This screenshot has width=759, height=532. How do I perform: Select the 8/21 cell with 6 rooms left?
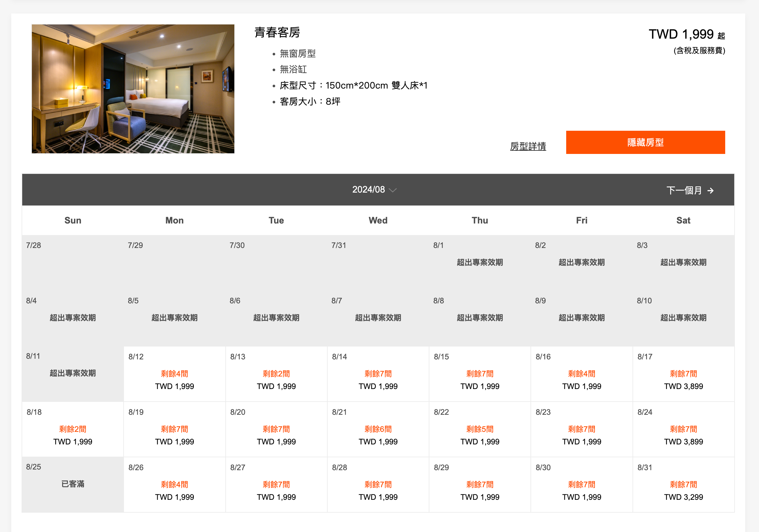point(378,429)
